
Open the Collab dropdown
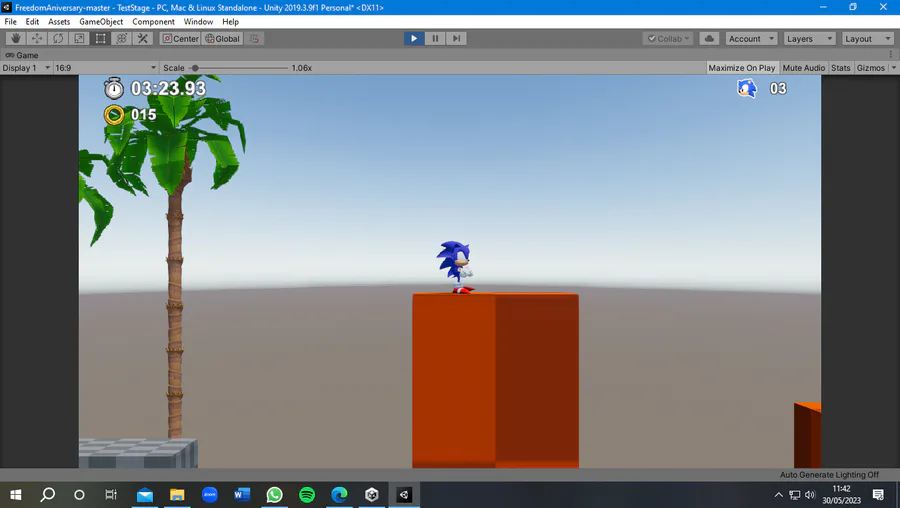tap(668, 38)
